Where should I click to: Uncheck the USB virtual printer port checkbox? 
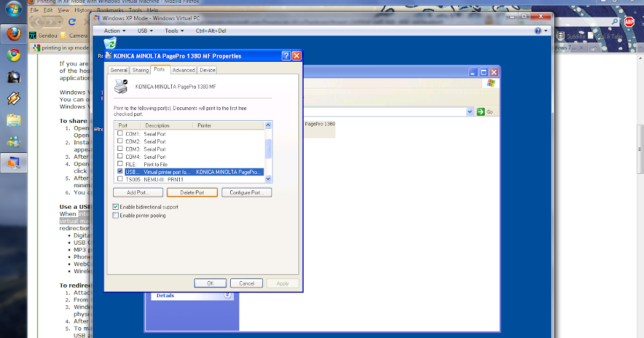120,172
